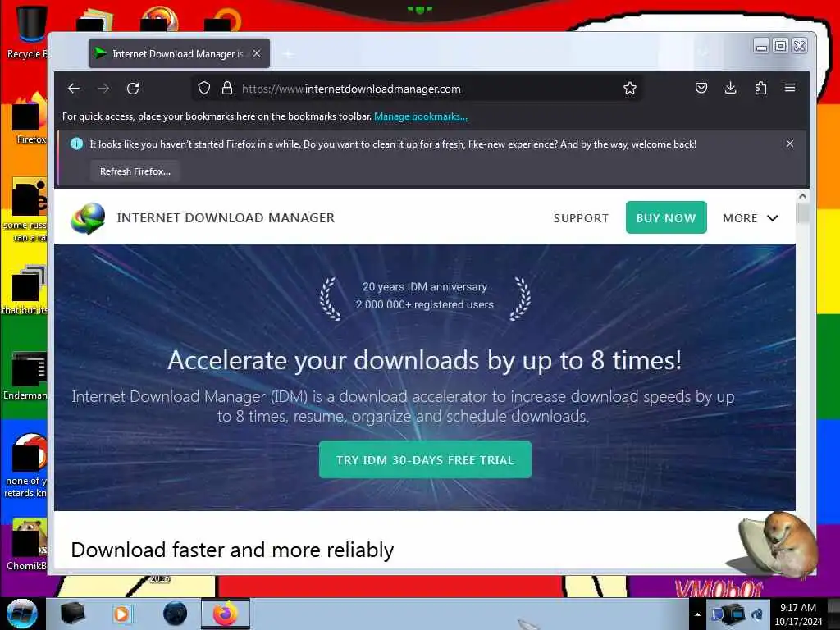Open the media player taskbar icon
This screenshot has height=630, width=840.
tap(121, 614)
